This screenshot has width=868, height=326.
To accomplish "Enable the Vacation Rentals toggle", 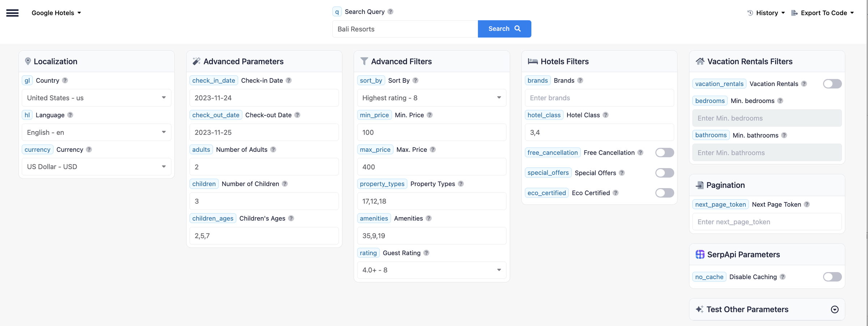I will pos(832,83).
